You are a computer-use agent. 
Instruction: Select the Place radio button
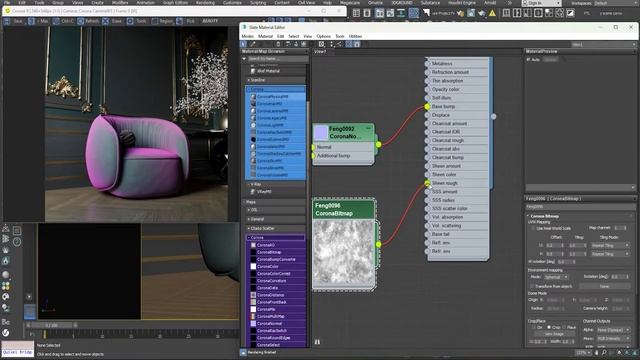[564, 327]
